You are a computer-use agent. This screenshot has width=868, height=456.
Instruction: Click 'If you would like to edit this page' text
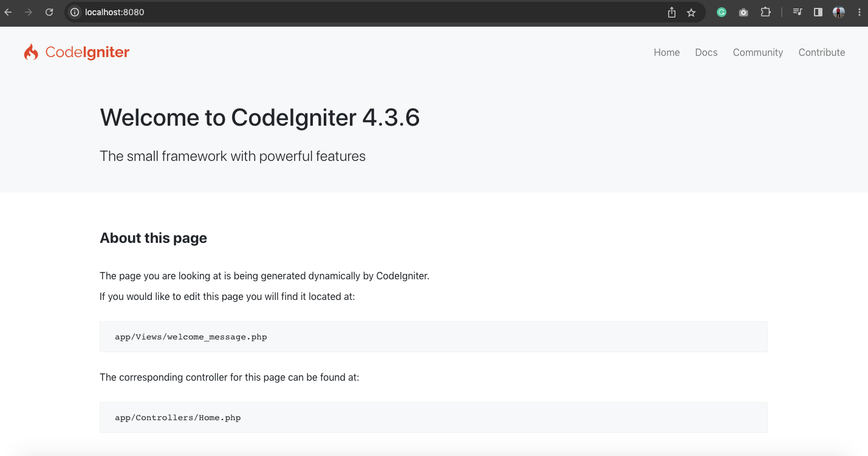[x=227, y=296]
